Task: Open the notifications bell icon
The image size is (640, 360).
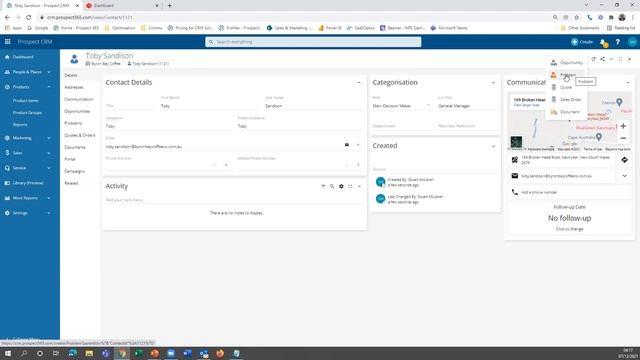Action: pyautogui.click(x=604, y=42)
